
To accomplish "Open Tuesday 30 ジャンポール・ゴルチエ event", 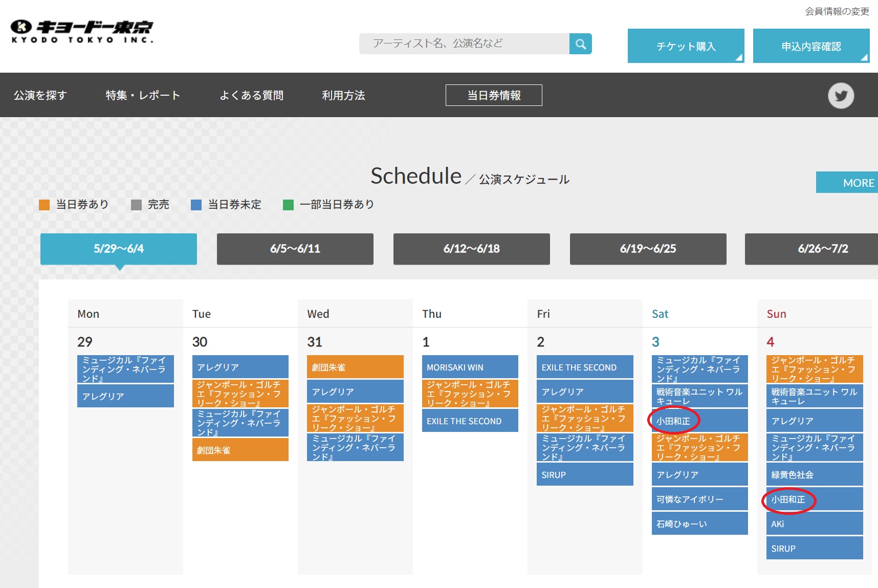I will (240, 394).
